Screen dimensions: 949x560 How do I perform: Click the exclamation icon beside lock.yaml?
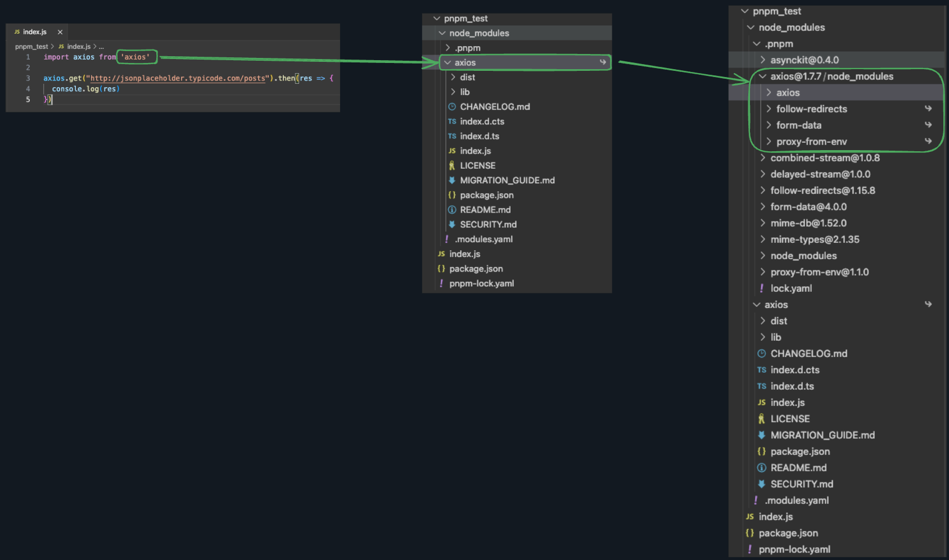click(x=762, y=288)
